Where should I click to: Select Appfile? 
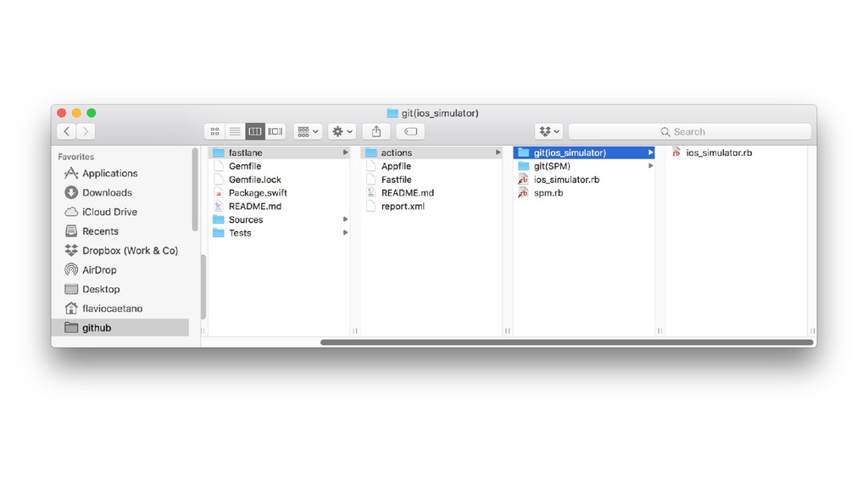coord(431,166)
